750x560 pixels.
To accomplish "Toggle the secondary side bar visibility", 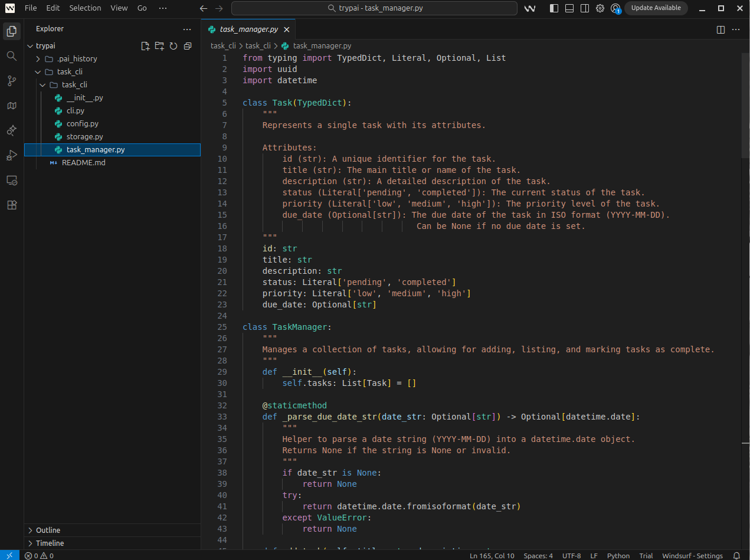I will 584,8.
